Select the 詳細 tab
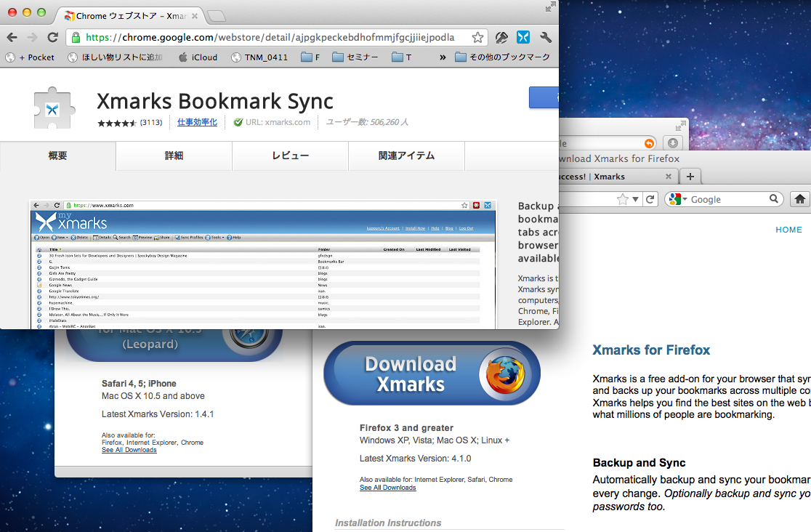The image size is (811, 532). [174, 156]
